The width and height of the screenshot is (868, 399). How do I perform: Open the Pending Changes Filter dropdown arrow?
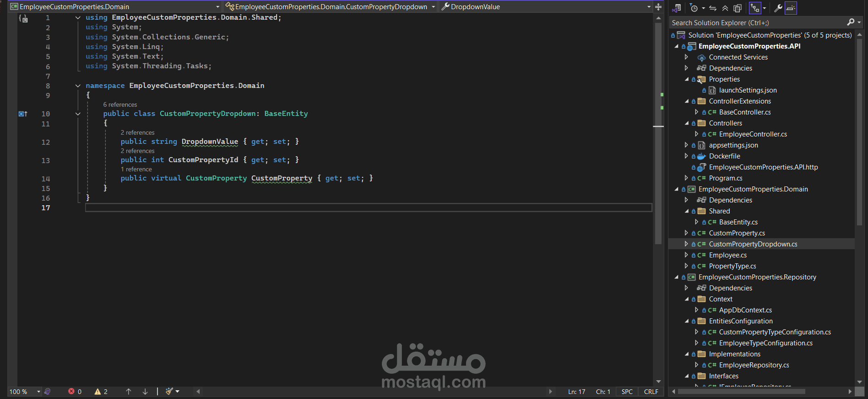click(x=703, y=8)
